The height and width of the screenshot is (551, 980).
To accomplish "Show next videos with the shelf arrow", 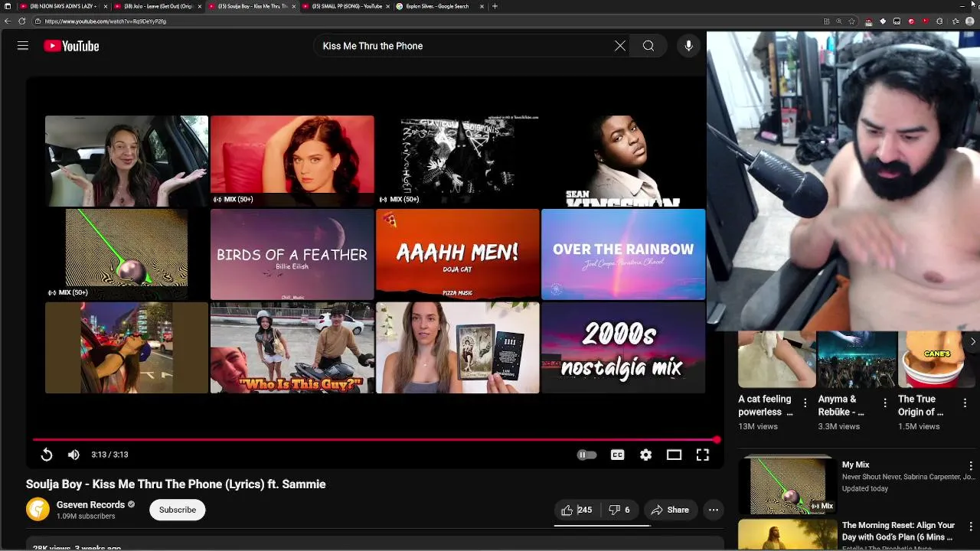I will pyautogui.click(x=972, y=341).
